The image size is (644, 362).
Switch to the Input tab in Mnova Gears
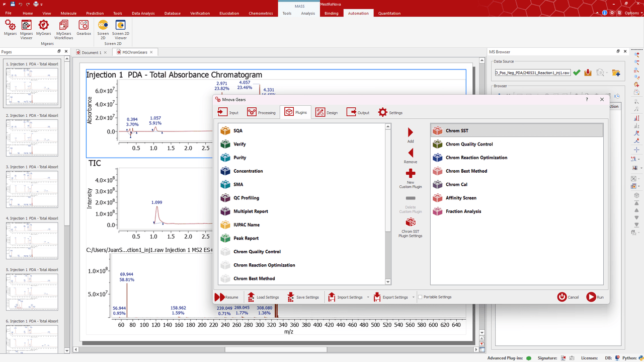tap(228, 112)
